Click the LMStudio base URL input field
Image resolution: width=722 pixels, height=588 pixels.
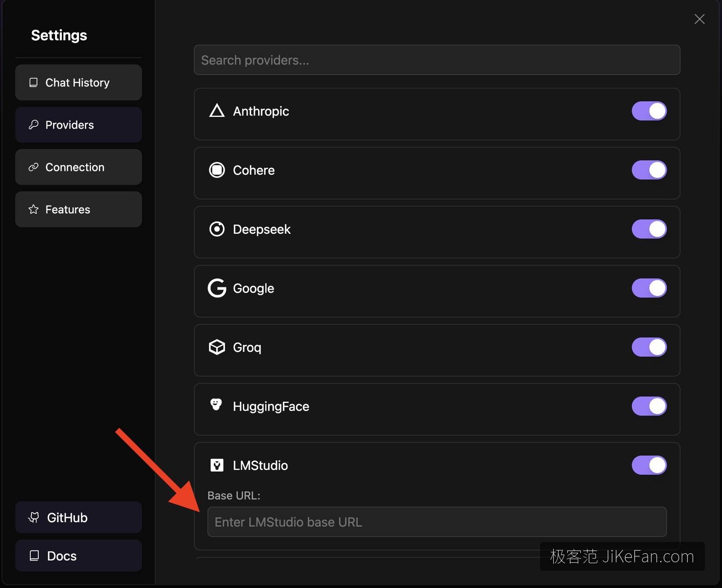(437, 522)
